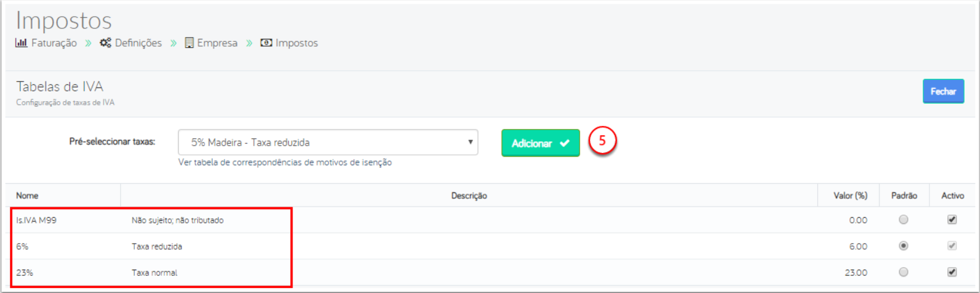Open the Faturação breadcrumb link
Image resolution: width=980 pixels, height=293 pixels.
click(x=54, y=43)
